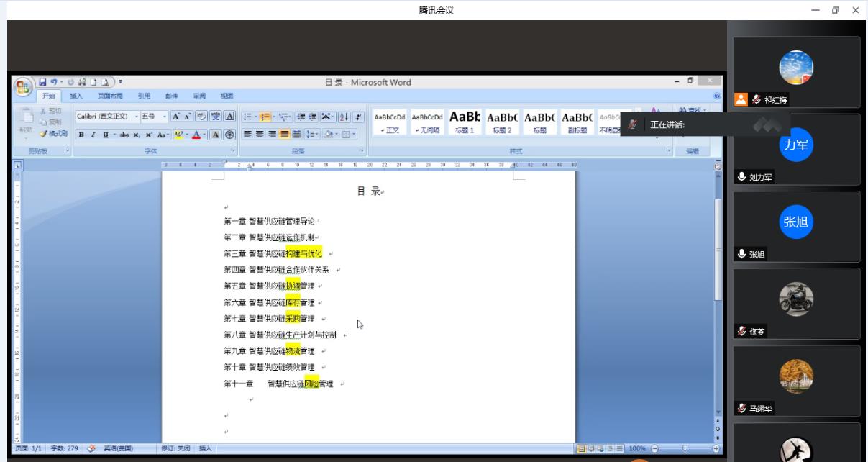Viewport: 868px width, 462px height.
Task: Click the Office Button orb
Action: pos(24,86)
